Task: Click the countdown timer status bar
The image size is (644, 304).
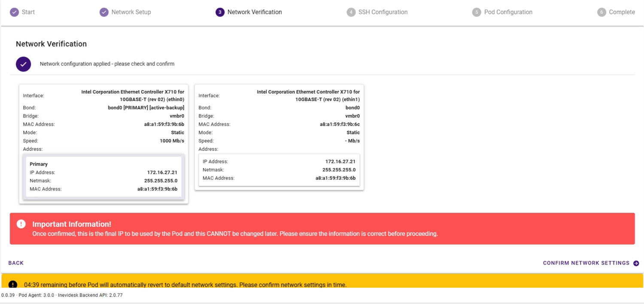Action: pos(322,284)
